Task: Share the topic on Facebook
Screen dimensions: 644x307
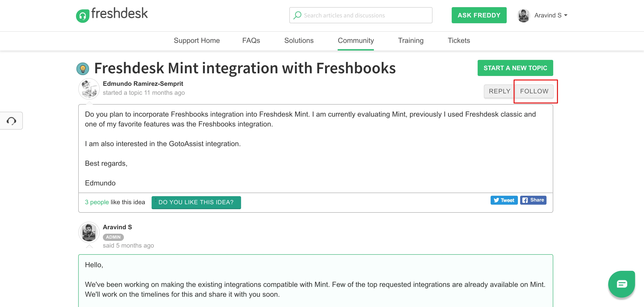Action: 533,200
